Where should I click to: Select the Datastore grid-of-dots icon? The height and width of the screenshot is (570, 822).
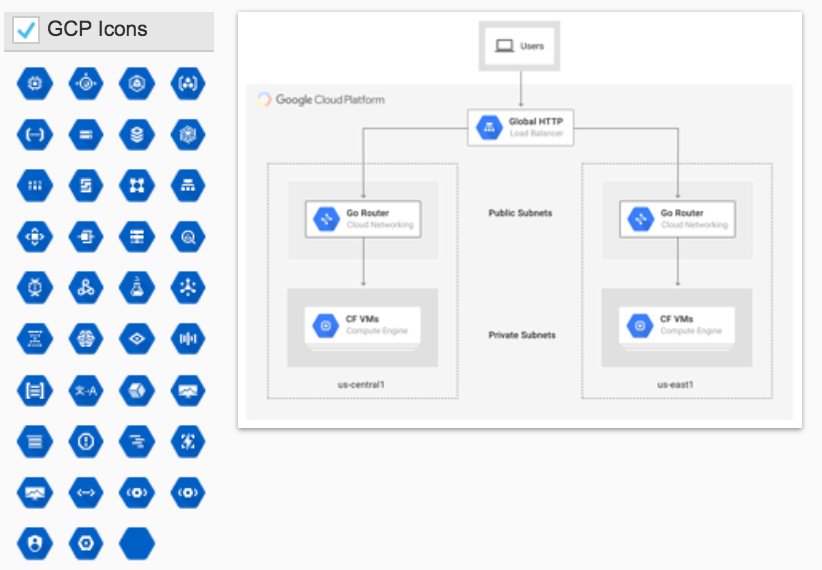coord(35,186)
